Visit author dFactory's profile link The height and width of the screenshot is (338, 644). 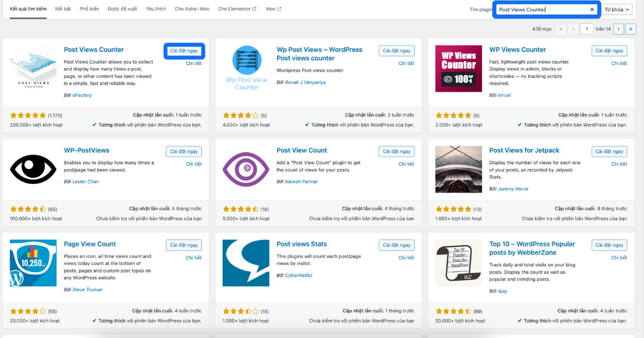point(82,95)
